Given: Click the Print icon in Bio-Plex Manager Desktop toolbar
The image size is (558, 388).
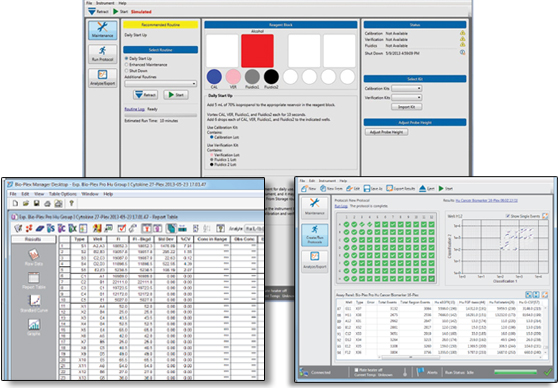Looking at the screenshot, I should pyautogui.click(x=47, y=203).
